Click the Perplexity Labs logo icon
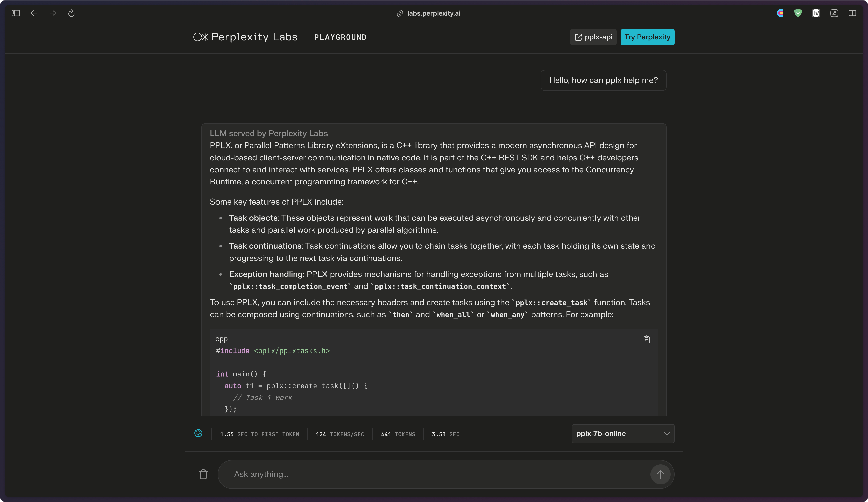This screenshot has height=502, width=868. (x=201, y=37)
